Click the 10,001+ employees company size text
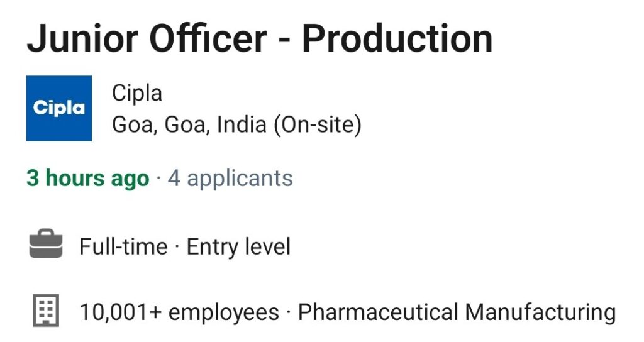Screen dimensions: 644x342 (x=179, y=312)
